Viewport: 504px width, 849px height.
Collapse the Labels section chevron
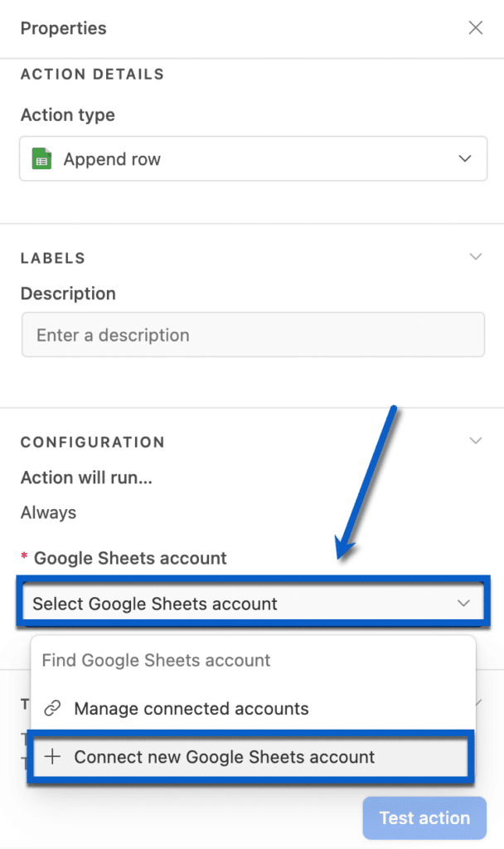(476, 257)
